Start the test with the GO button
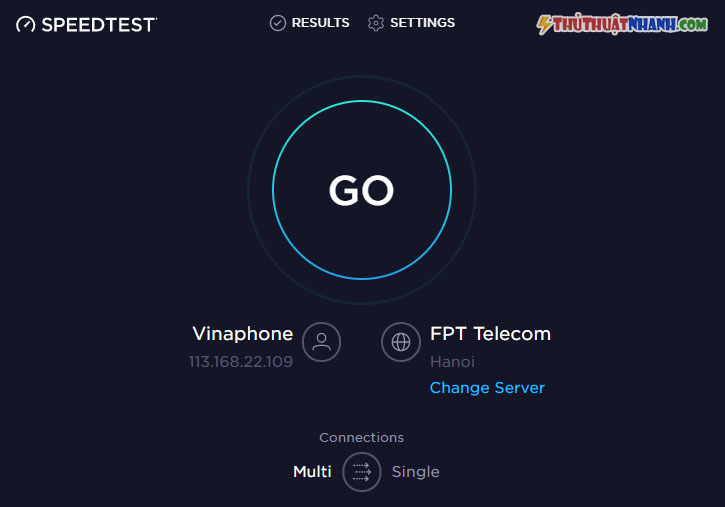725x507 pixels. pyautogui.click(x=362, y=190)
